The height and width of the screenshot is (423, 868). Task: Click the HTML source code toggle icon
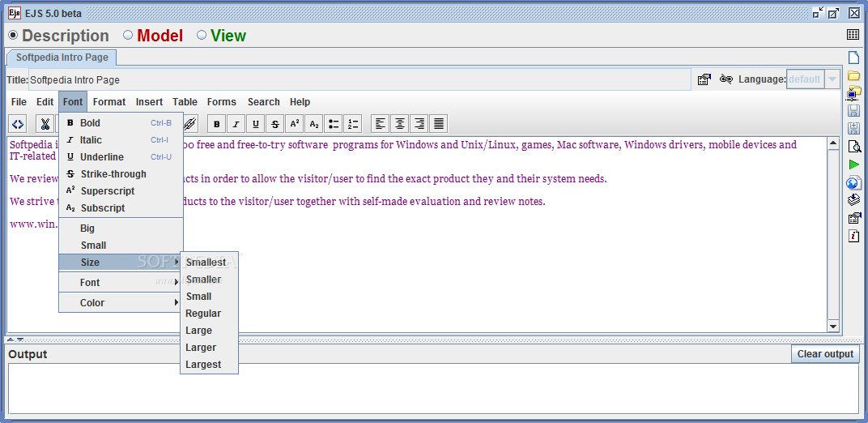pos(18,123)
